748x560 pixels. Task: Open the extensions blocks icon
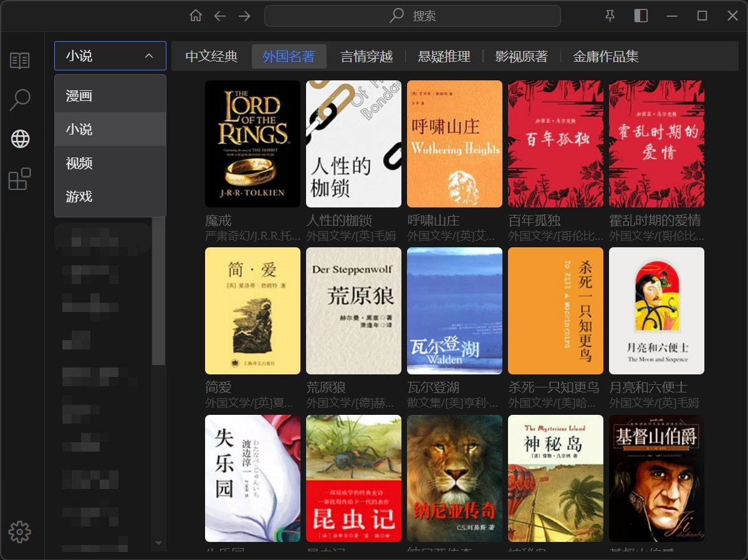(20, 178)
